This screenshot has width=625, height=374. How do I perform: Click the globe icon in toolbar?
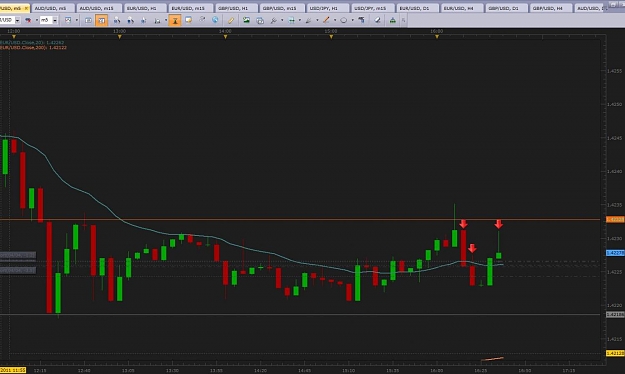click(215, 20)
